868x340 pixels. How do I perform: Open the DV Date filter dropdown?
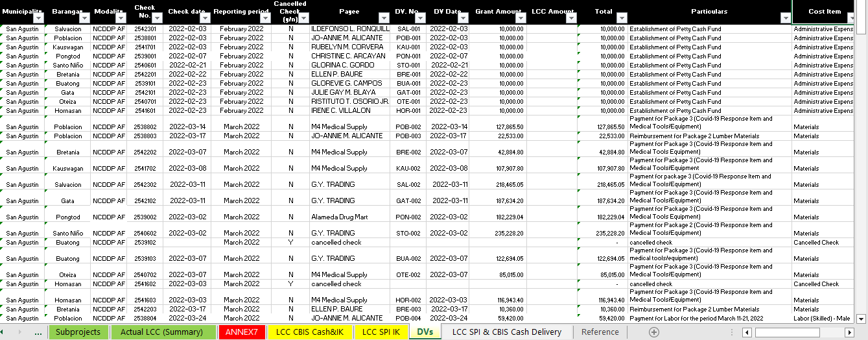pos(463,19)
